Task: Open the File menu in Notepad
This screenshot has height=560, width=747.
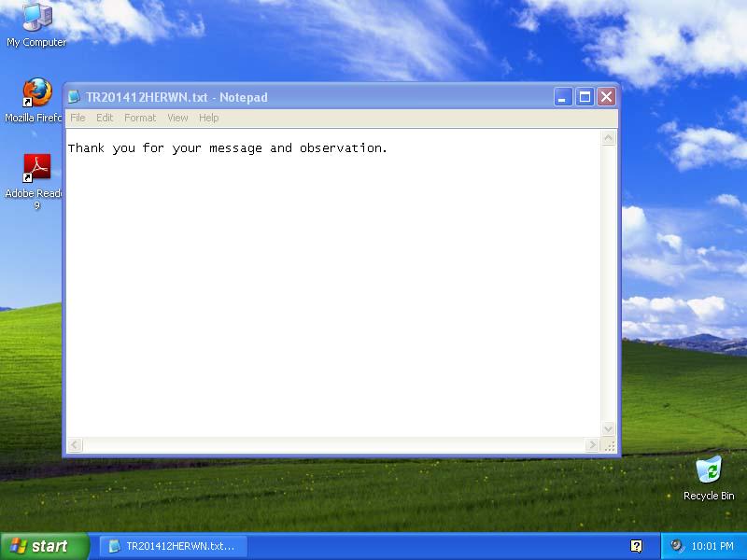Action: tap(78, 118)
